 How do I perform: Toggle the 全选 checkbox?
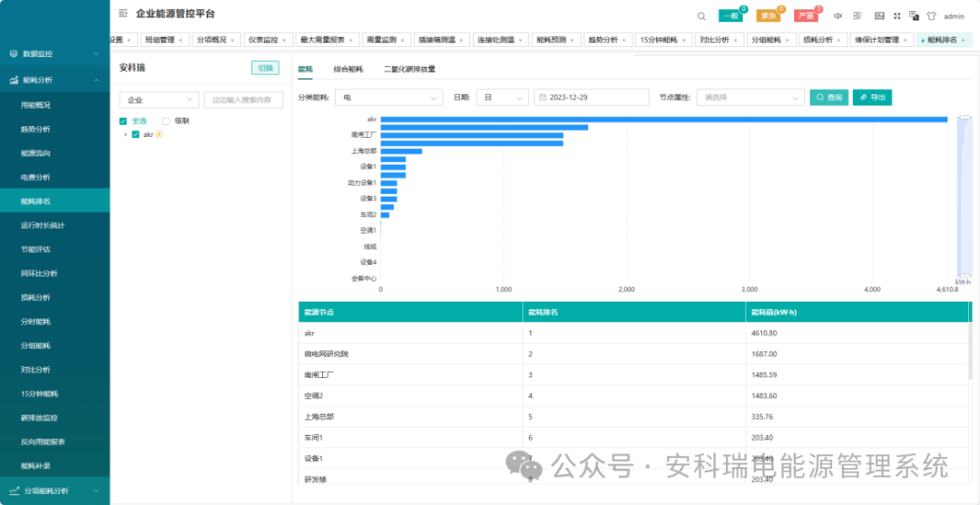click(x=122, y=121)
